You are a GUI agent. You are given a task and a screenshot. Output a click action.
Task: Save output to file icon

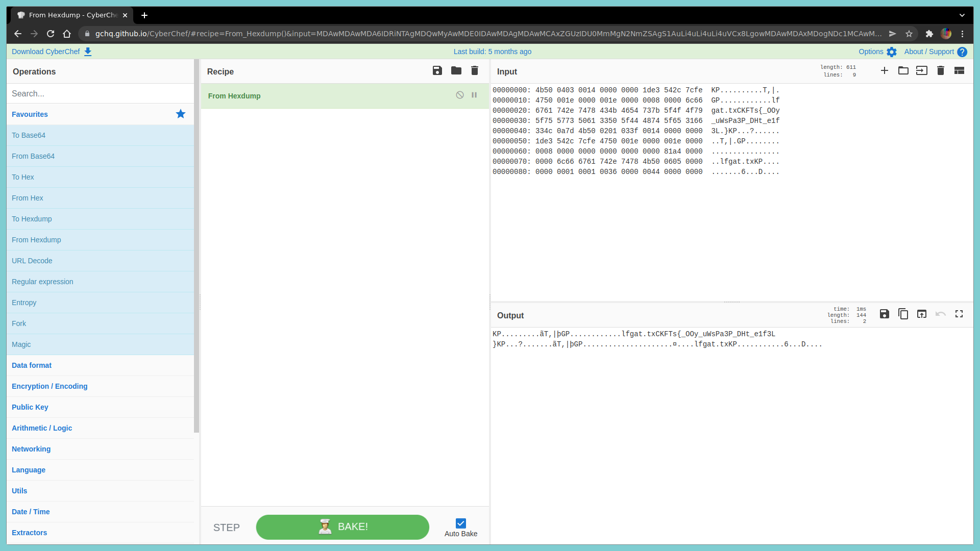tap(885, 314)
